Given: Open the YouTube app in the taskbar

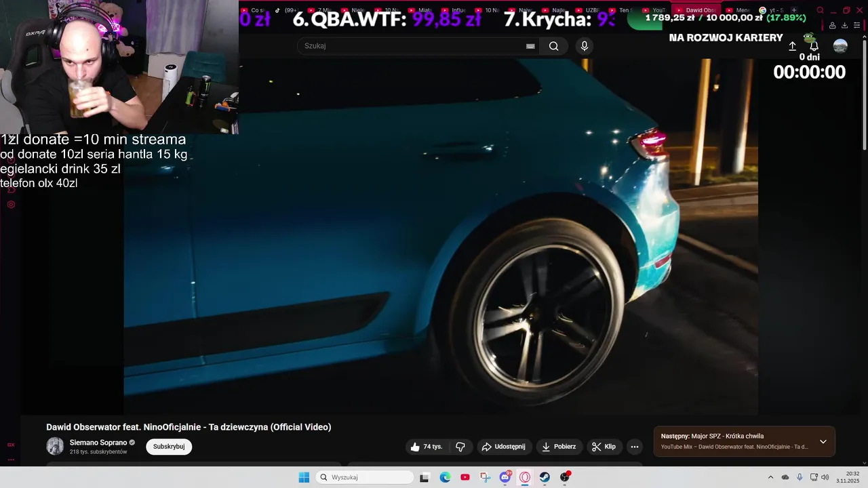Looking at the screenshot, I should (465, 477).
